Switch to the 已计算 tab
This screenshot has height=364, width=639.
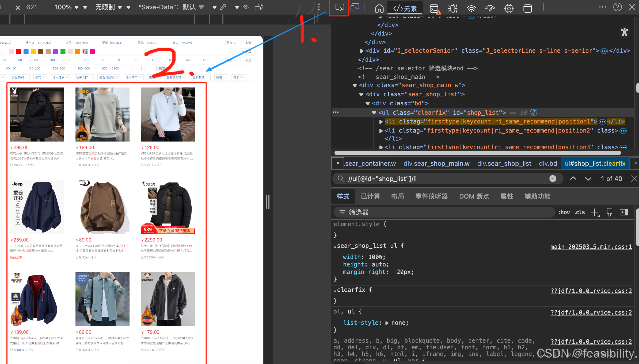tap(370, 196)
